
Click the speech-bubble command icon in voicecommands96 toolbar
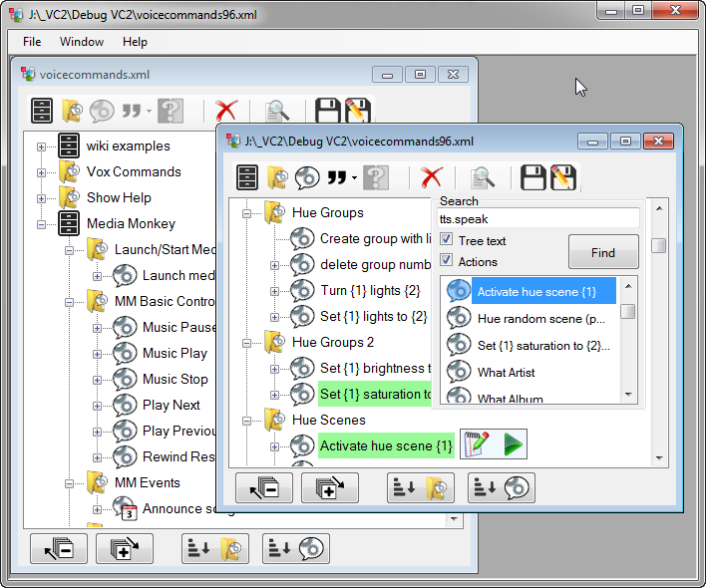[x=307, y=177]
